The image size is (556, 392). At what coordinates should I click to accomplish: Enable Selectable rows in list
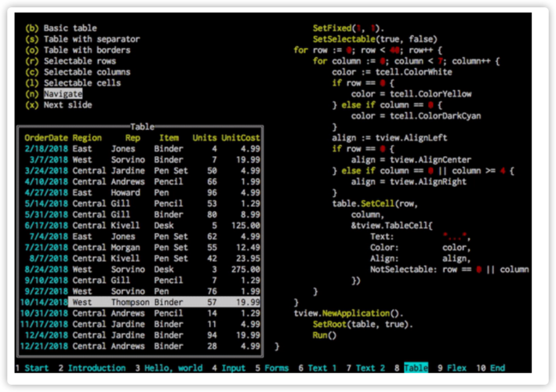(79, 60)
